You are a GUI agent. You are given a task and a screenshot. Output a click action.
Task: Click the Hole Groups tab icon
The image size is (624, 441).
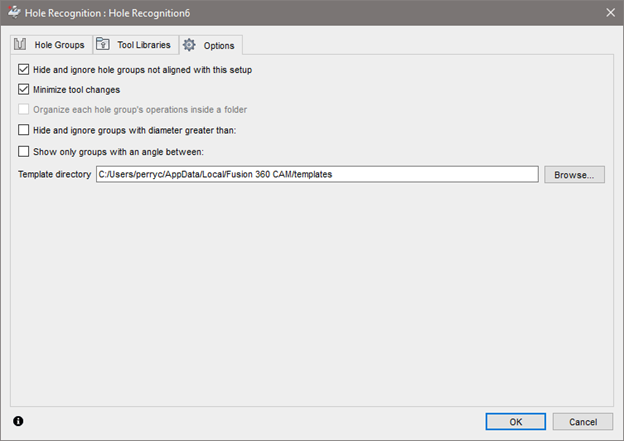[x=20, y=44]
